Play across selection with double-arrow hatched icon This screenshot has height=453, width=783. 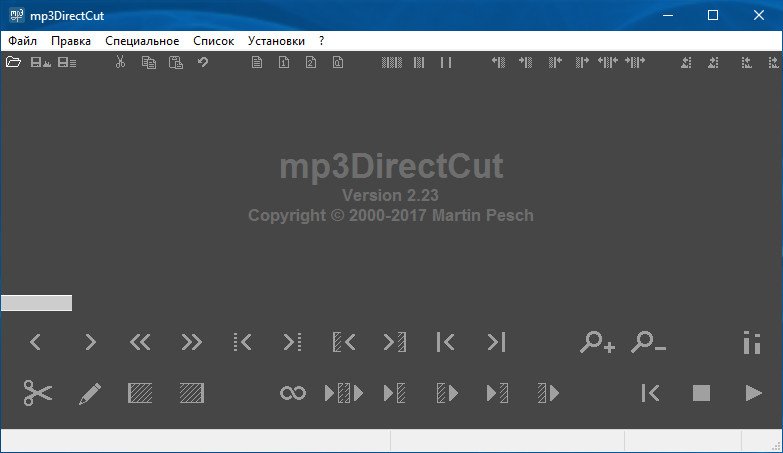click(x=344, y=393)
